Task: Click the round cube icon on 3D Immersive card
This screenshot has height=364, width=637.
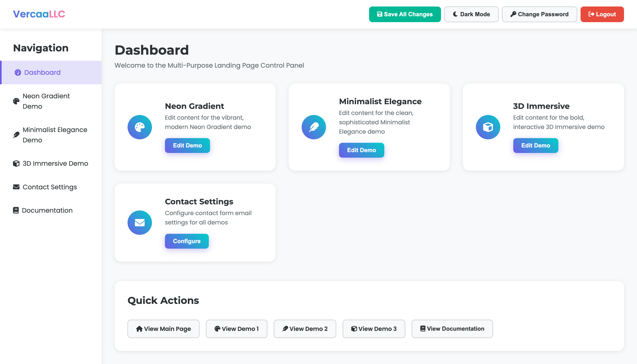Action: [488, 127]
